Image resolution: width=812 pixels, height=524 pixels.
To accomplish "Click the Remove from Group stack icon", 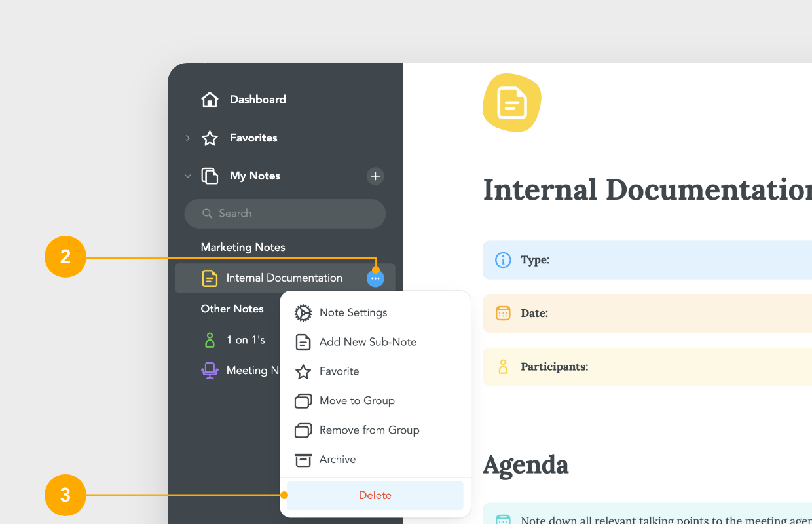I will [x=303, y=430].
